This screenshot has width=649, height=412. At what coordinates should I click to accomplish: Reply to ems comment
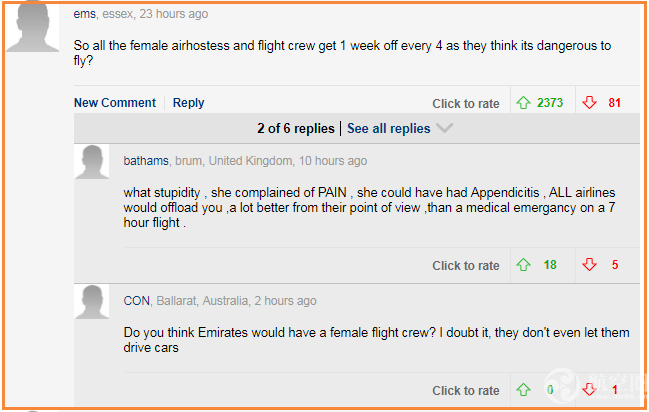point(188,103)
